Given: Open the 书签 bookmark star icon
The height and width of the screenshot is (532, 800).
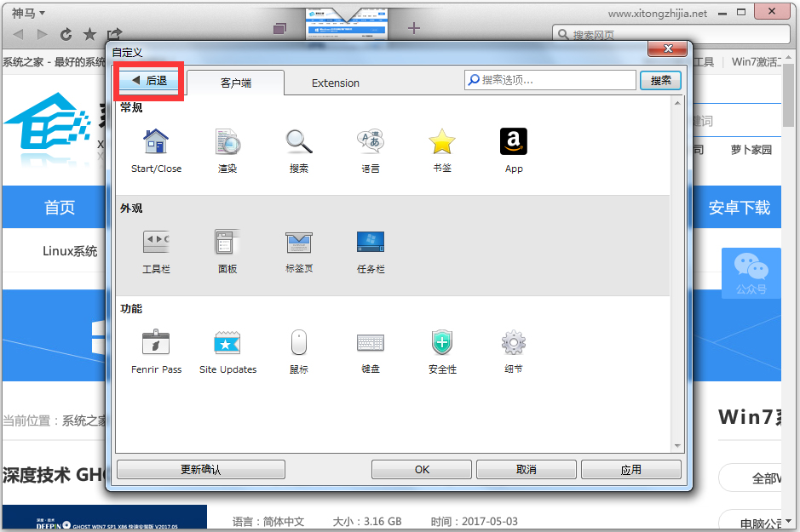Looking at the screenshot, I should (x=442, y=141).
